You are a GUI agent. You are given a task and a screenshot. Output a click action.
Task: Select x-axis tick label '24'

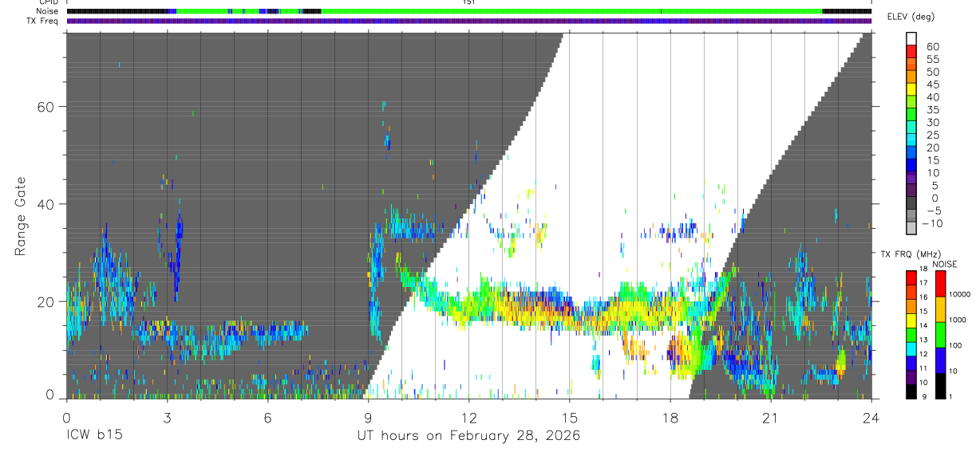click(x=871, y=417)
